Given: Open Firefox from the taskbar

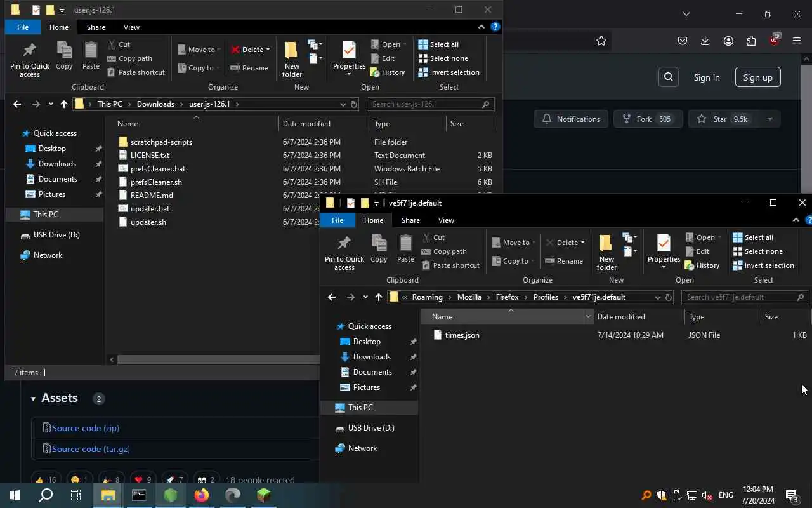Looking at the screenshot, I should pos(202,495).
